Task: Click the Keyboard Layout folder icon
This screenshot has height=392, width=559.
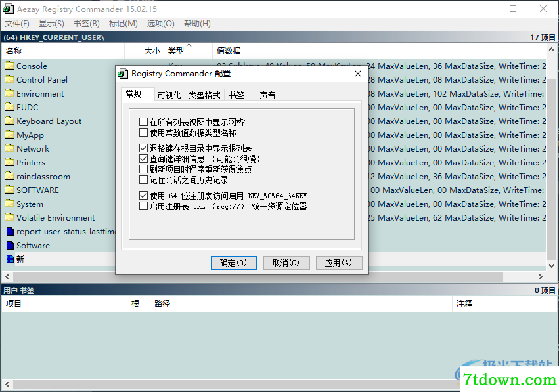Action: coord(10,121)
